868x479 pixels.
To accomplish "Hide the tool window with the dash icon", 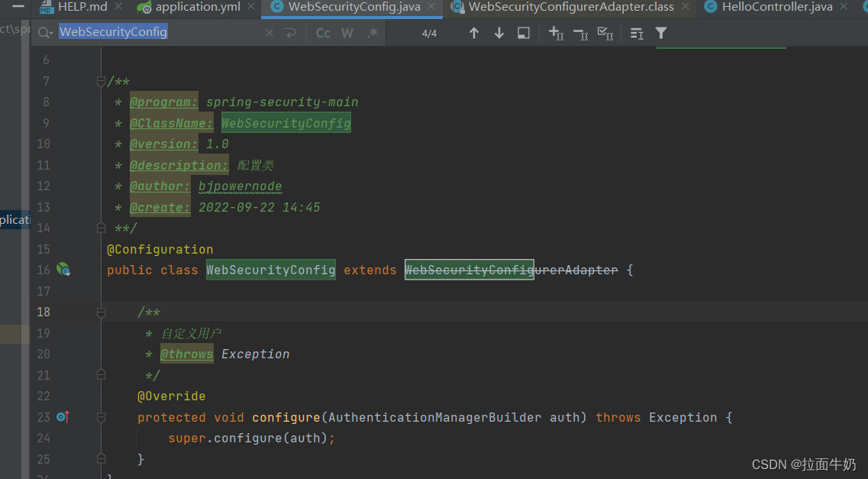I will 18,7.
